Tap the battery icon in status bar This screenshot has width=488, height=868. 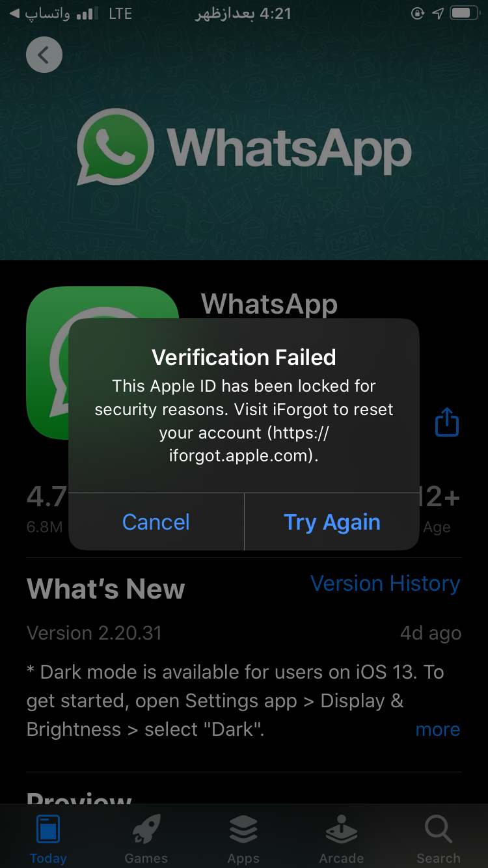(x=465, y=13)
